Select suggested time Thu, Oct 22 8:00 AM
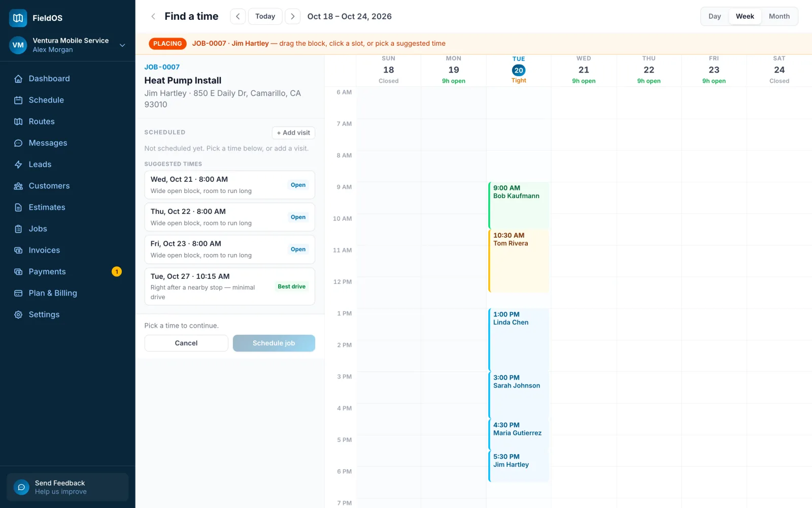Screen dimensions: 812x508 click(x=229, y=217)
